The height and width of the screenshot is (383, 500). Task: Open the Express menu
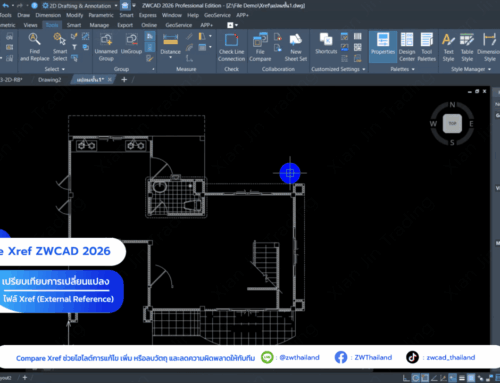(148, 15)
